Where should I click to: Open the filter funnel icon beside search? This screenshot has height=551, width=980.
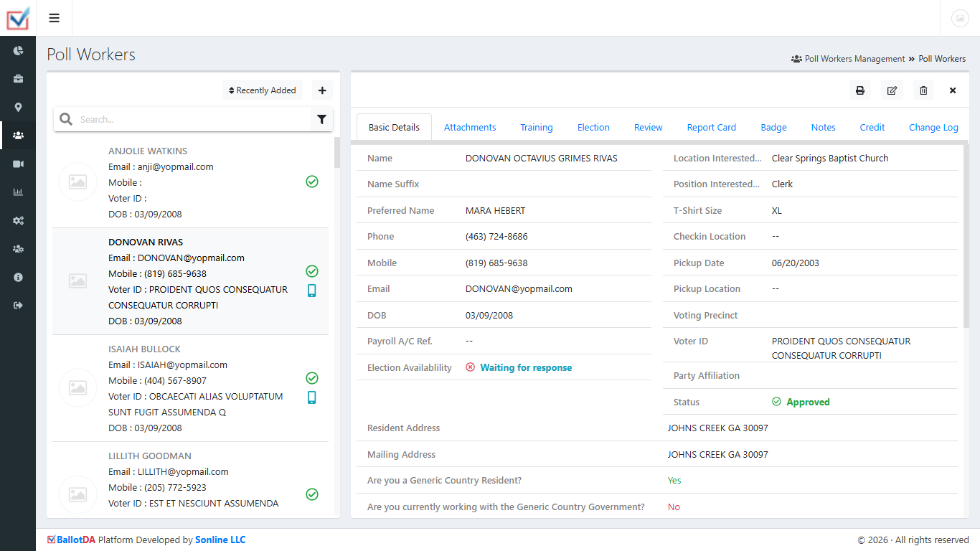[x=321, y=120]
